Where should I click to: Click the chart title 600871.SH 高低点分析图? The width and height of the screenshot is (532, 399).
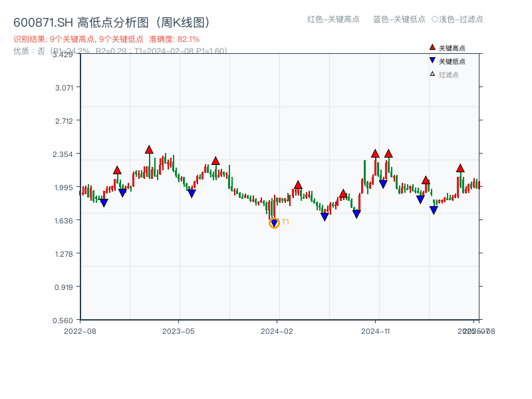tap(111, 23)
